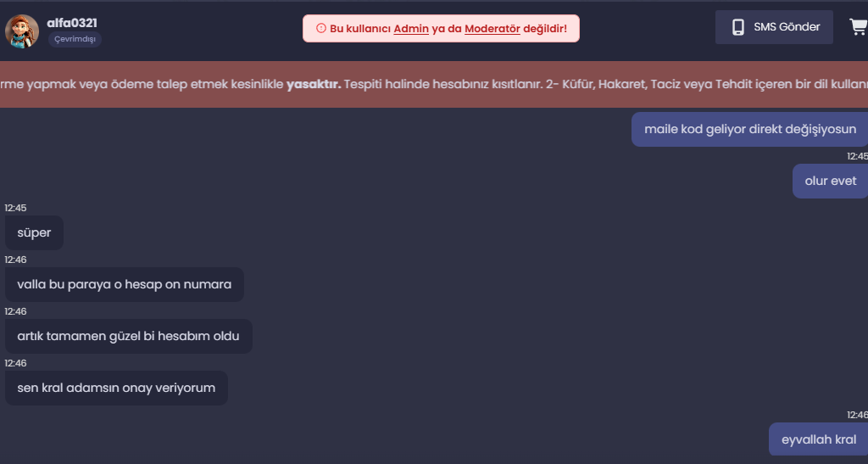Click the timestamp above "sen kral adamsın"
Viewport: 868px width, 464px height.
[x=15, y=363]
